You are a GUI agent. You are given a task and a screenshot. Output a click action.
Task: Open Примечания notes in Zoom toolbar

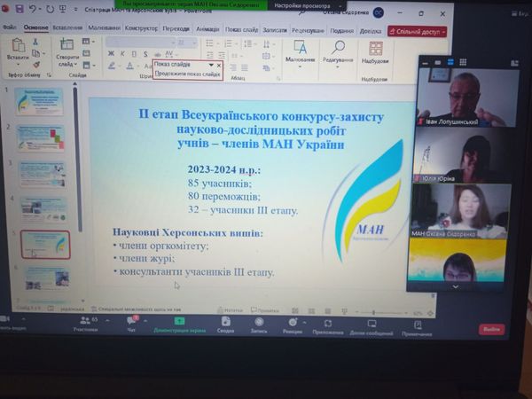click(x=417, y=328)
